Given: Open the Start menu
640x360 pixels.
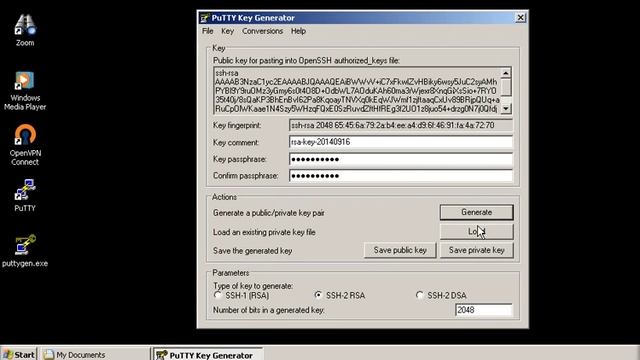Looking at the screenshot, I should coord(19,354).
